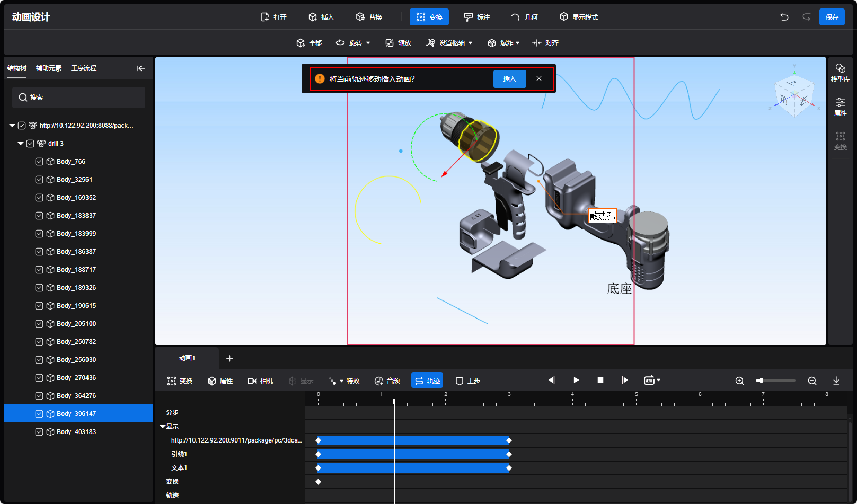Add a new animation tab with plus
This screenshot has height=504, width=857.
click(x=229, y=358)
